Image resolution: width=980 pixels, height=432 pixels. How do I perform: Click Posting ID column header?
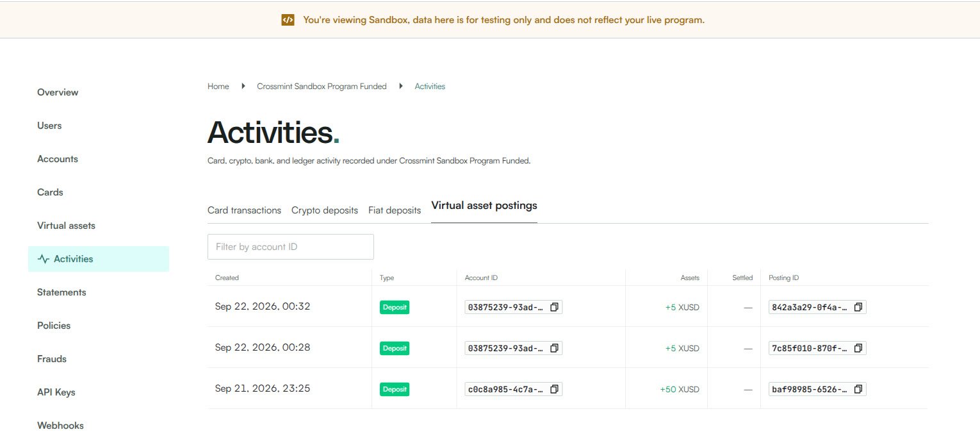pyautogui.click(x=783, y=278)
